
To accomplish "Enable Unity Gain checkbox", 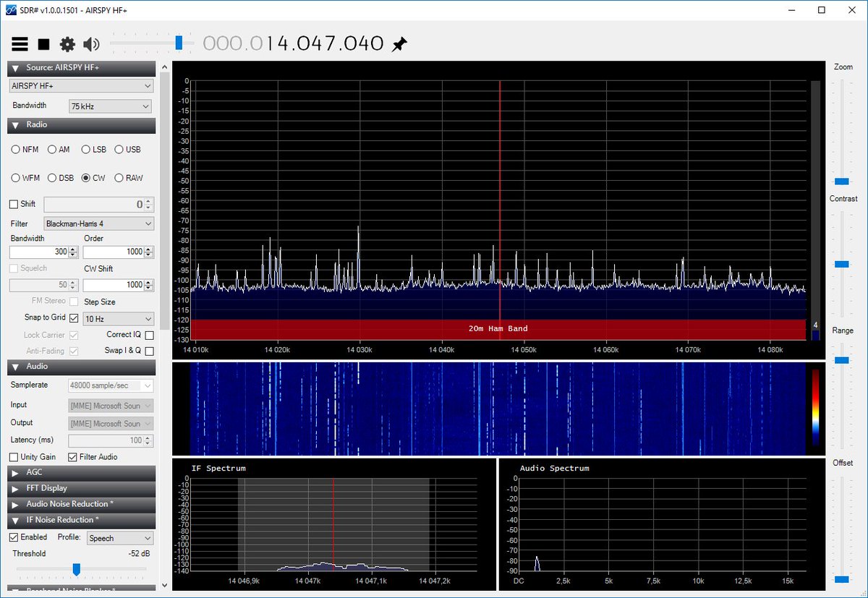I will point(14,457).
